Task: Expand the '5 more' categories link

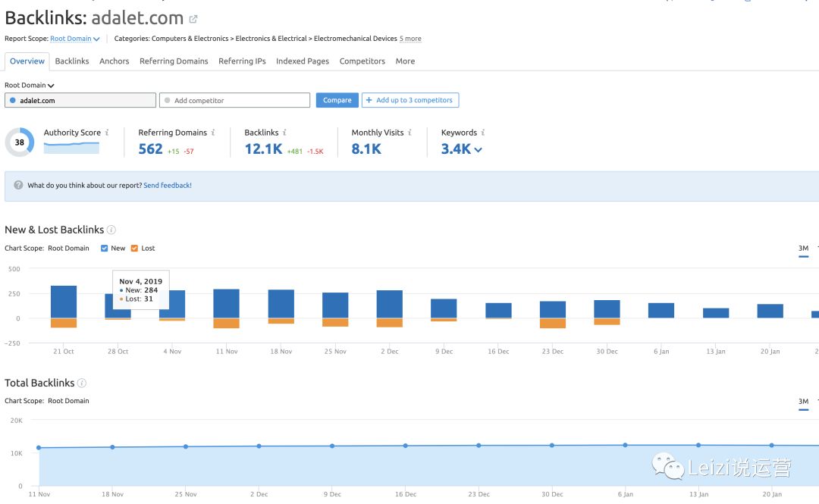Action: [410, 39]
